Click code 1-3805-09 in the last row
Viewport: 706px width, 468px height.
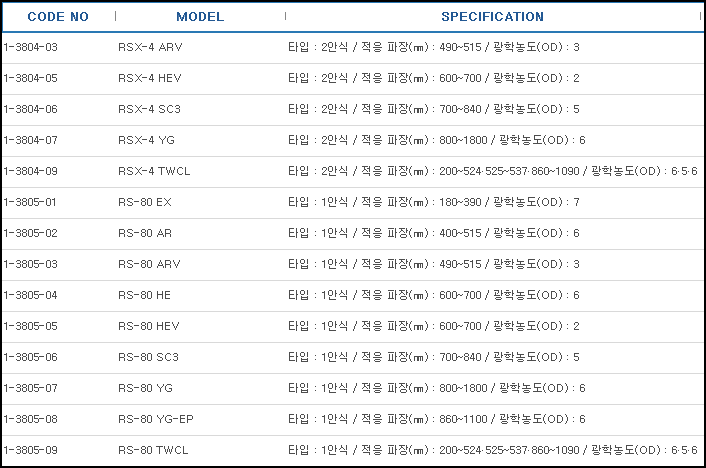coord(31,450)
